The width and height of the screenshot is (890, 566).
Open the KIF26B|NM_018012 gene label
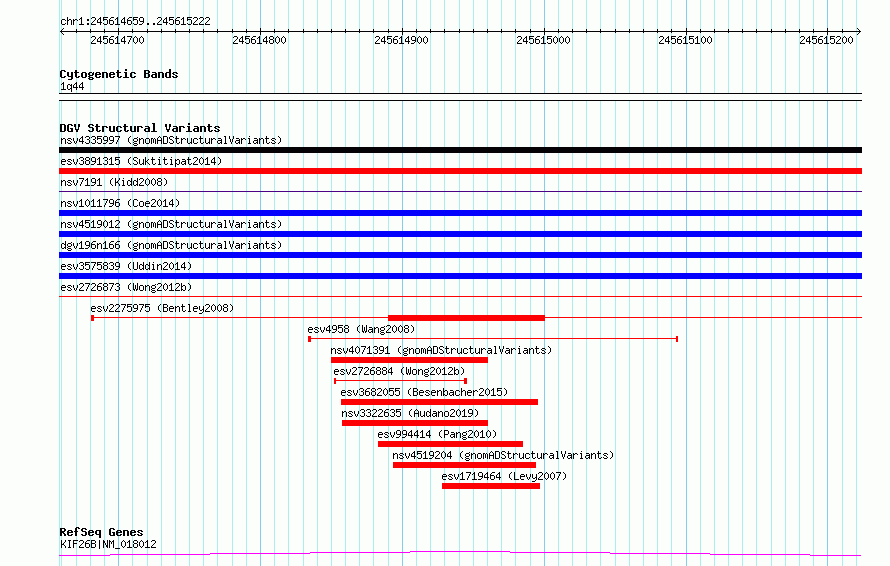108,544
